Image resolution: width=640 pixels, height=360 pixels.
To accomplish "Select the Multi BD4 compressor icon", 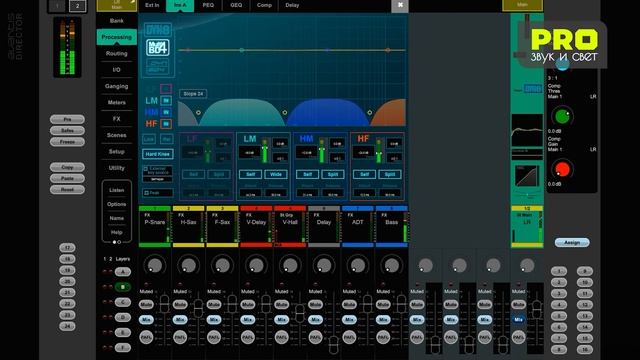I will 158,48.
